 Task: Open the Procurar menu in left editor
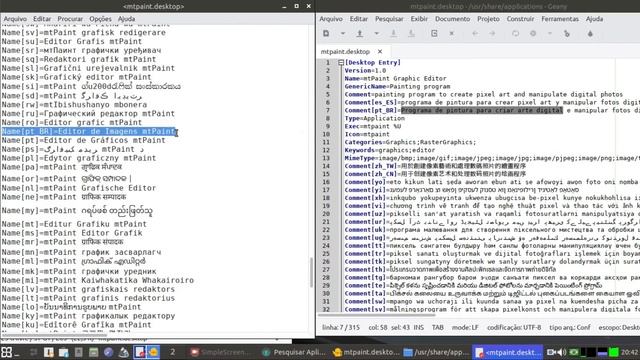(70, 19)
